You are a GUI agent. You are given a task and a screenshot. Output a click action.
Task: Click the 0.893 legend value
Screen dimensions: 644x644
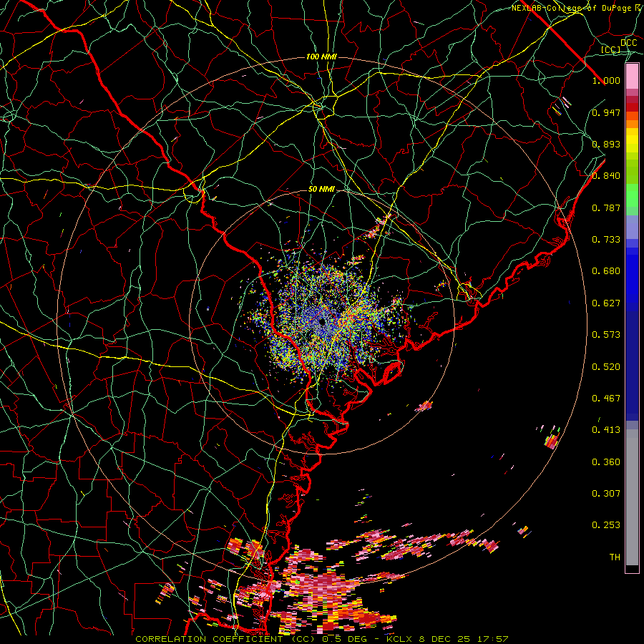click(x=606, y=144)
